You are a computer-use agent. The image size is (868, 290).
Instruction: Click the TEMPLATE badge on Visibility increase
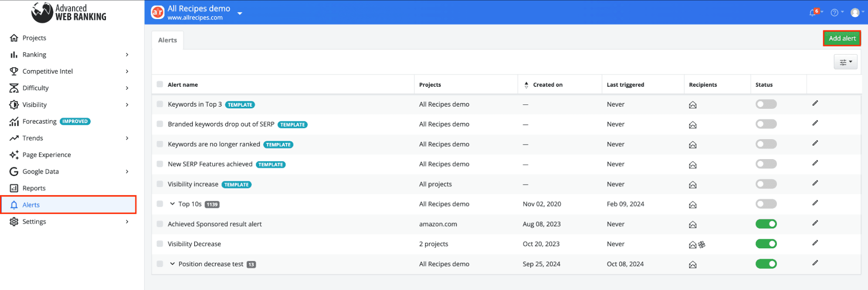point(237,185)
